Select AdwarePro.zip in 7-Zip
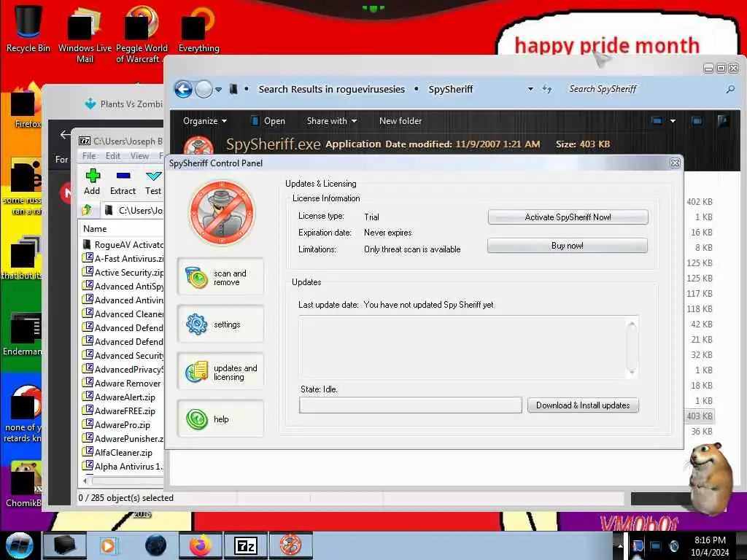Screen dimensions: 747x560 pos(117,425)
